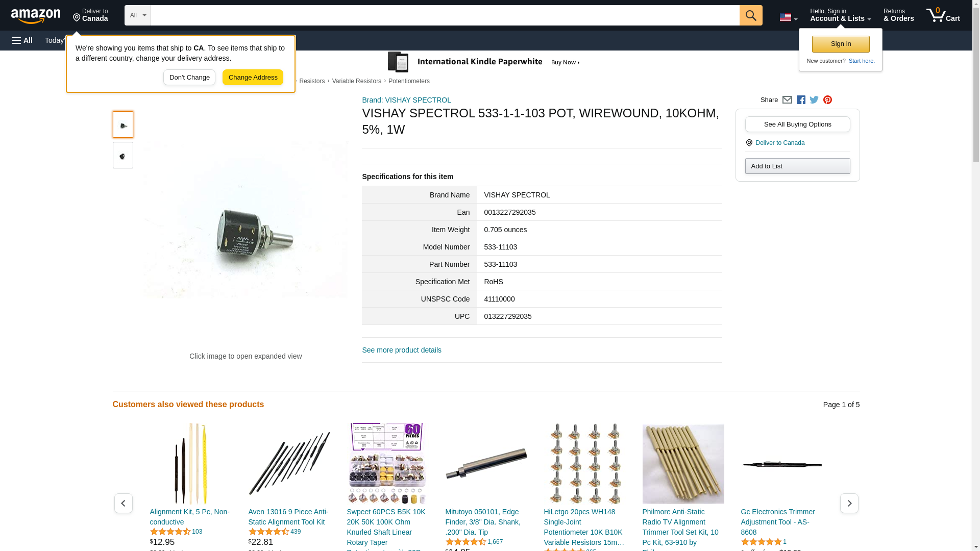Select Potentiometers breadcrumb category
980x551 pixels.
click(x=409, y=81)
